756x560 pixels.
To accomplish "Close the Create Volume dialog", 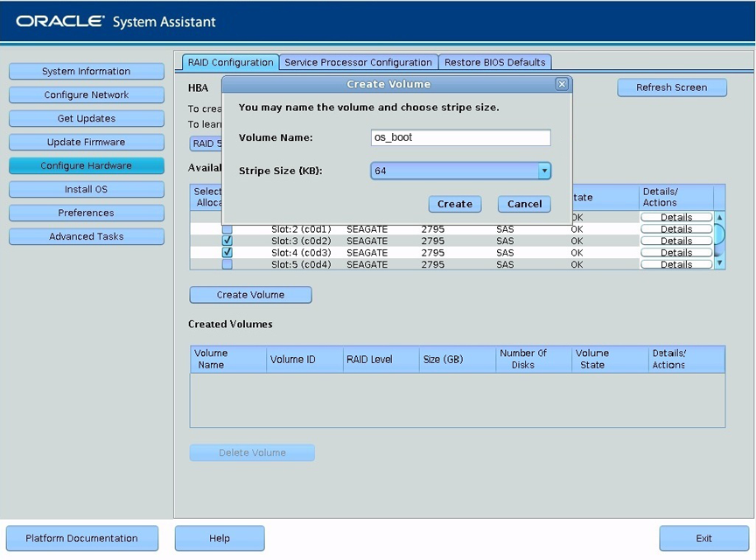I will 562,84.
